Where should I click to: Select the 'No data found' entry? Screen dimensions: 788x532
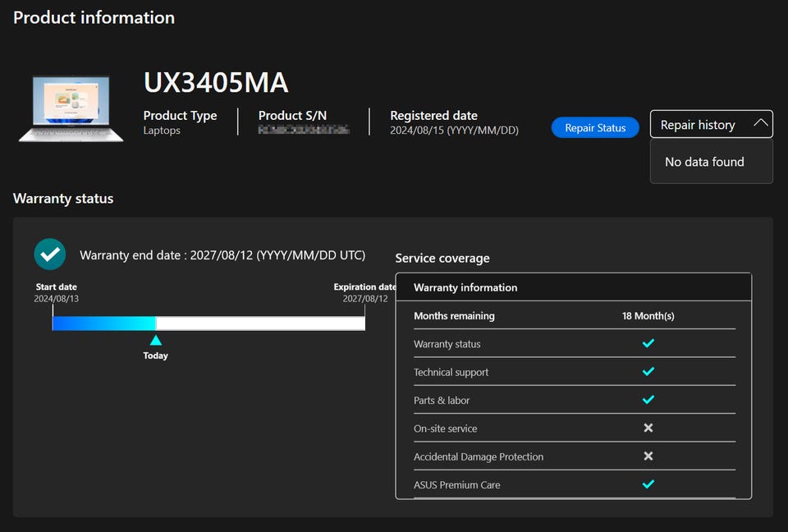coord(704,162)
